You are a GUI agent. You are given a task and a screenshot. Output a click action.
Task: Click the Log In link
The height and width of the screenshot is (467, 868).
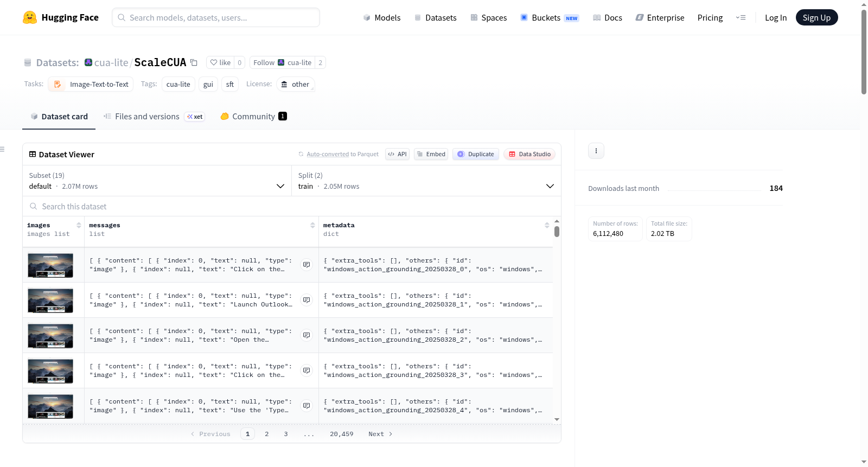pos(776,17)
